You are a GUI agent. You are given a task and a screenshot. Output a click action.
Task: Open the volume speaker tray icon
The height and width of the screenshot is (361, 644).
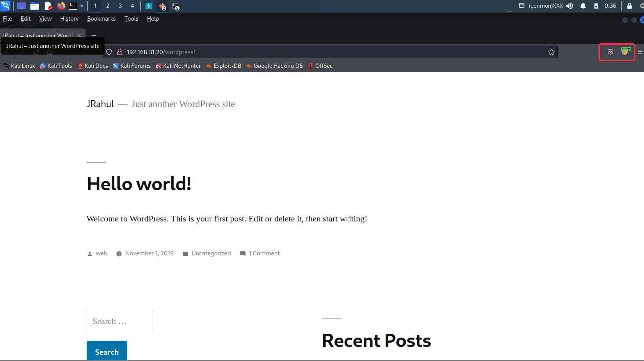tap(570, 6)
